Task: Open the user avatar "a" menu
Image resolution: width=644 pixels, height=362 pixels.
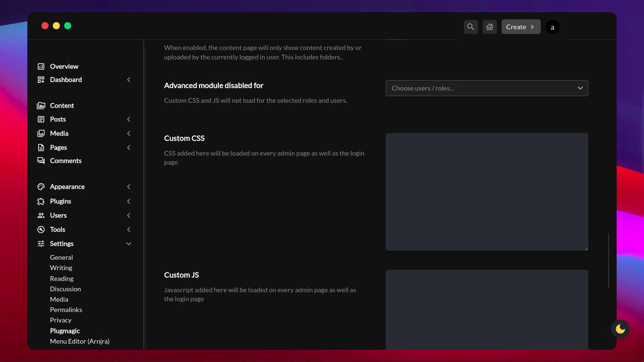Action: [x=552, y=27]
